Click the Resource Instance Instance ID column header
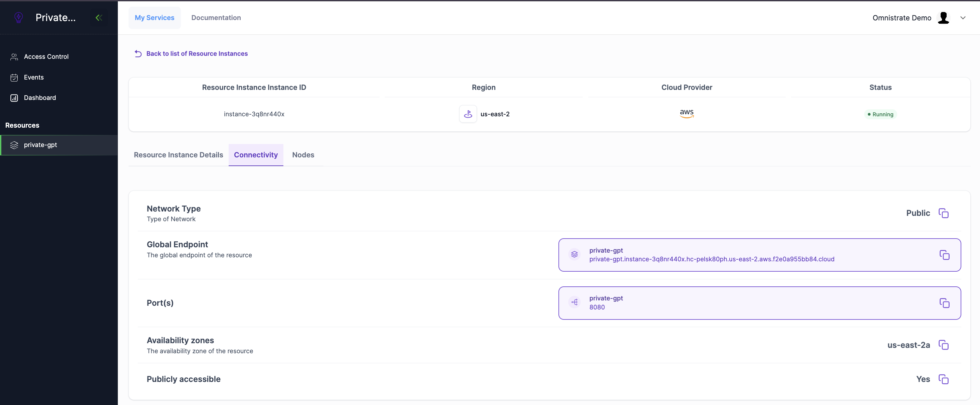Image resolution: width=980 pixels, height=405 pixels. (x=254, y=87)
